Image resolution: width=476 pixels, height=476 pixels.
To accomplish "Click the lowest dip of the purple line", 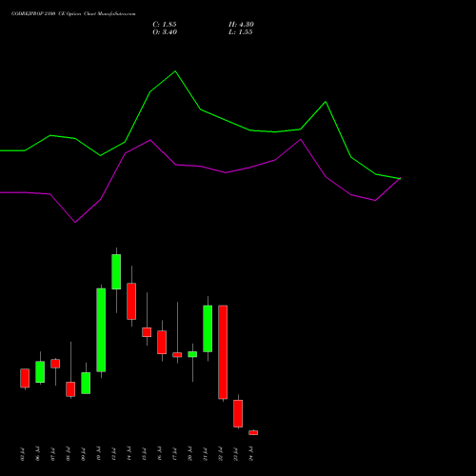I will click(x=75, y=222).
